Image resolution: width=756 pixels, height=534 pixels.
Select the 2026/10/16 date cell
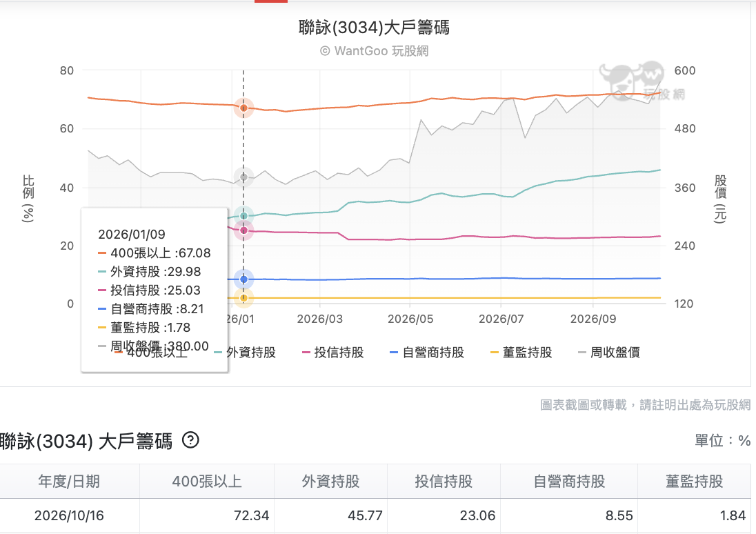pos(69,515)
